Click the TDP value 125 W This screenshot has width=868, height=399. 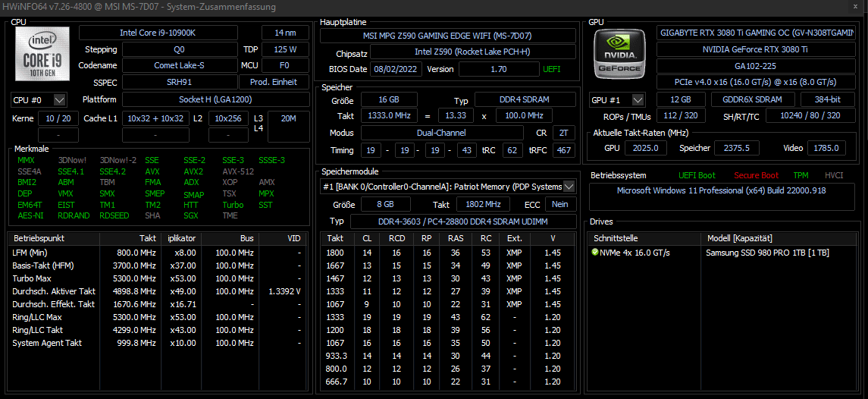coord(285,49)
